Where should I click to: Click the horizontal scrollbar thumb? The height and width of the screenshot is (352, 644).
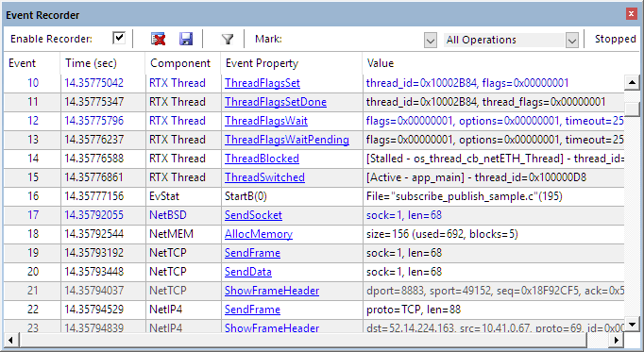(x=303, y=340)
